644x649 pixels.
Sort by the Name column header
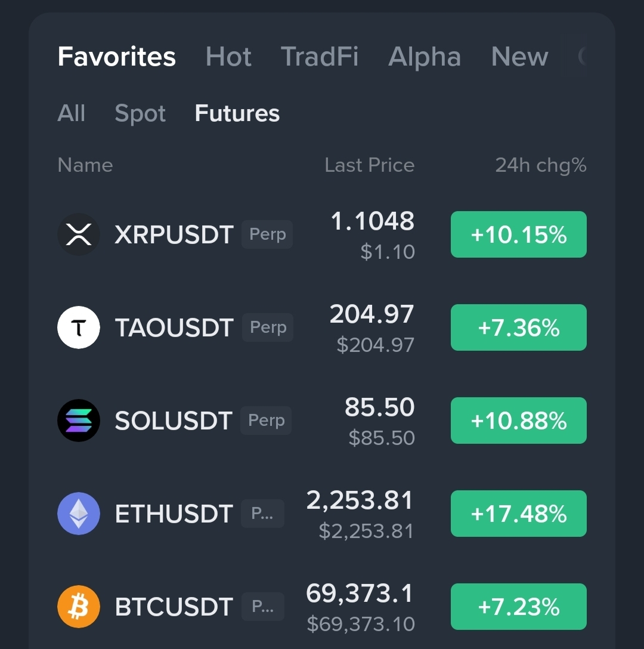coord(85,165)
